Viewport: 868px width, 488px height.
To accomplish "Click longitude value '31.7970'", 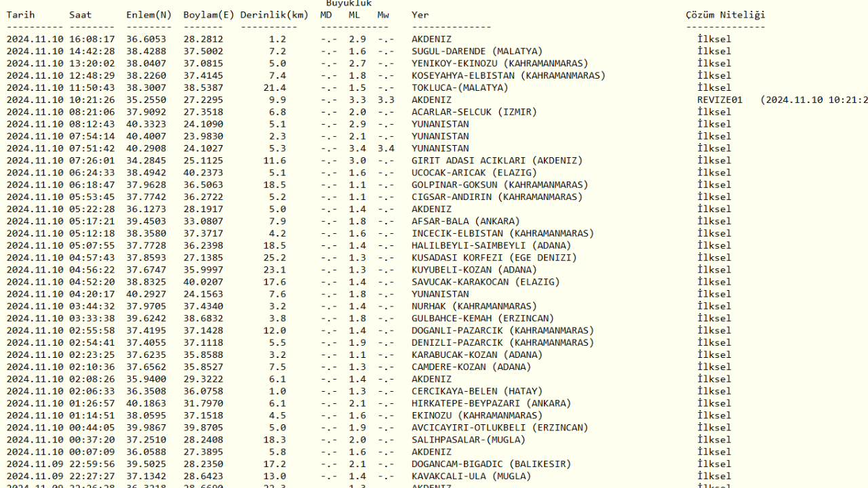I will 203,404.
